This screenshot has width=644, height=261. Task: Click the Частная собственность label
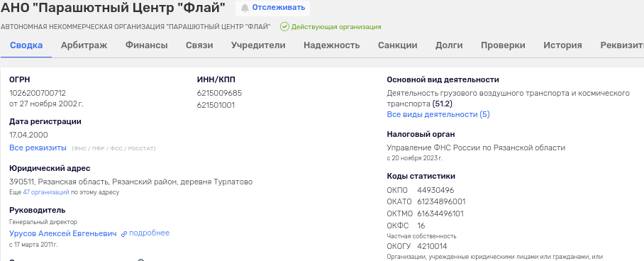(421, 236)
